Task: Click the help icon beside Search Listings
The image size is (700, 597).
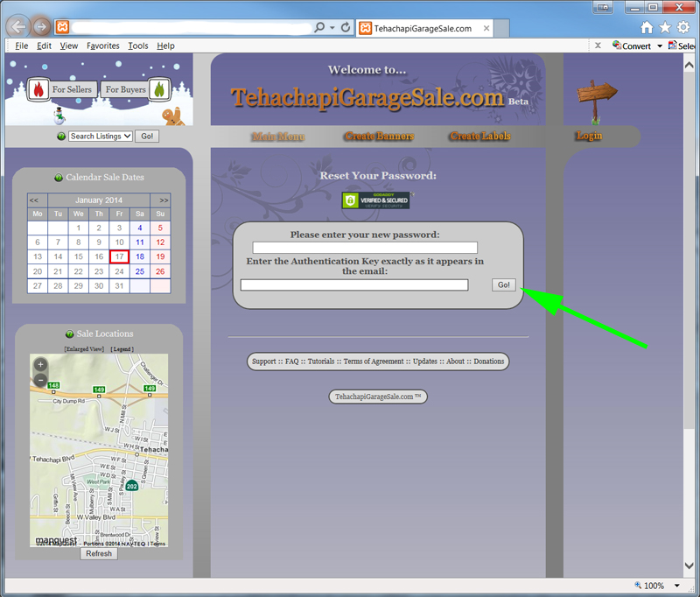Action: (61, 137)
